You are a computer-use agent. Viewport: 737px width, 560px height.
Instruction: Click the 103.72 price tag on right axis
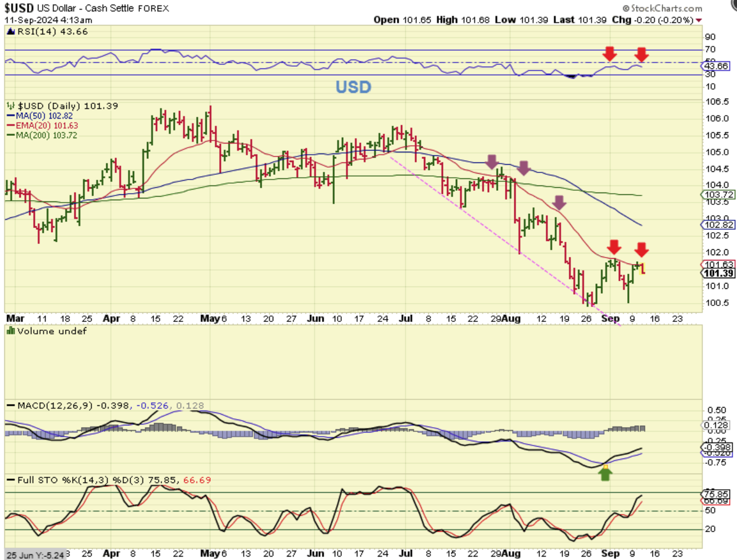(x=719, y=194)
